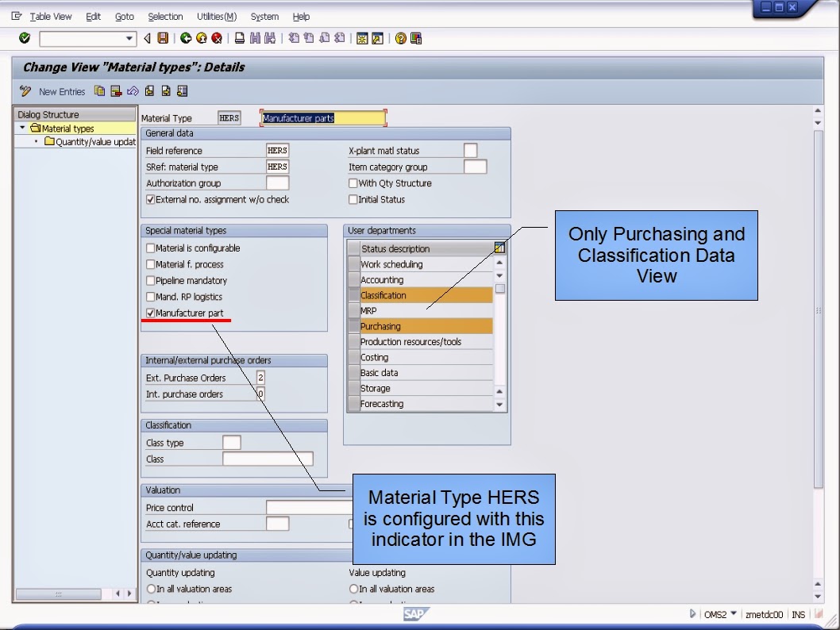Collapse the command field with triangle
The height and width of the screenshot is (630, 840).
[148, 38]
